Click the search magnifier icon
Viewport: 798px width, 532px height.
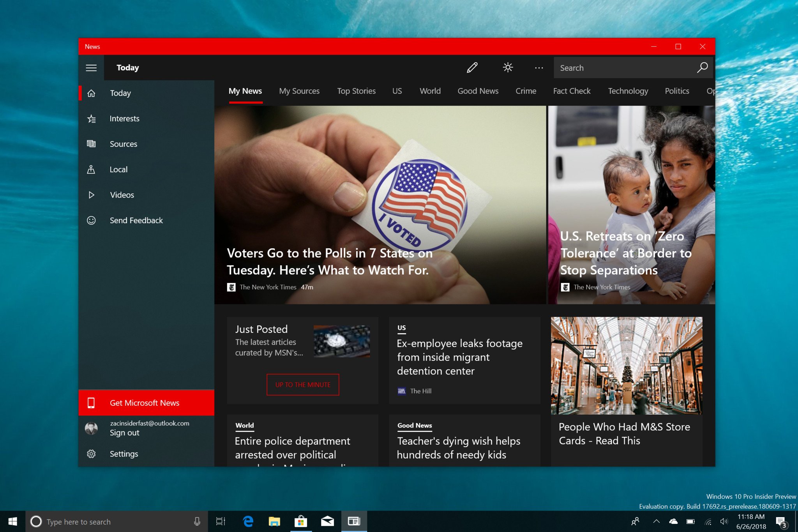[x=702, y=67]
